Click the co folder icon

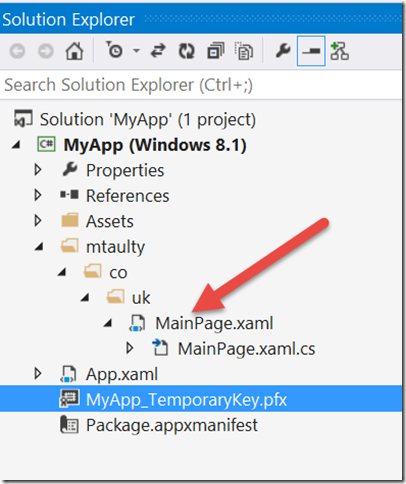pos(92,271)
